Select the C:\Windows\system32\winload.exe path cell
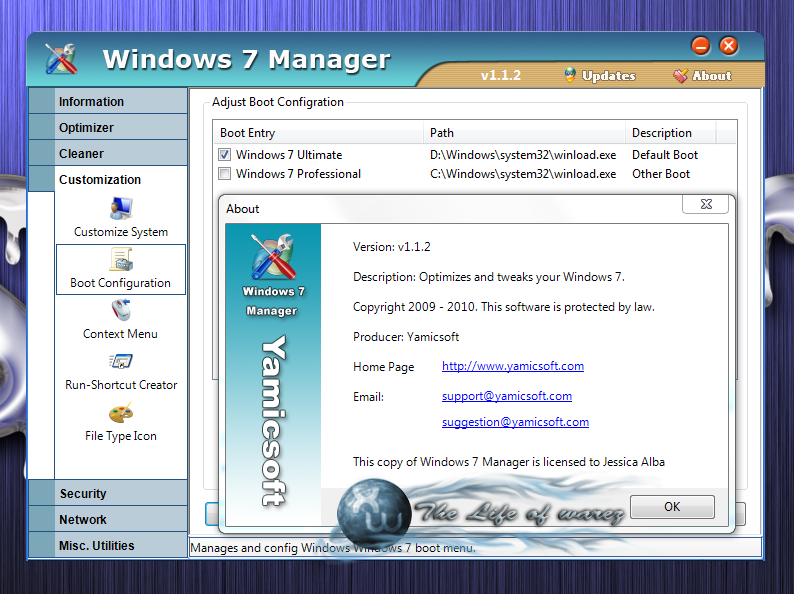The width and height of the screenshot is (794, 594). 523,174
